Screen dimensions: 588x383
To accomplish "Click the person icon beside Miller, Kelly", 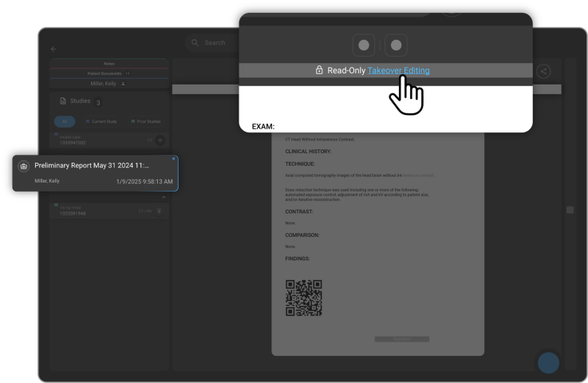I will 123,84.
